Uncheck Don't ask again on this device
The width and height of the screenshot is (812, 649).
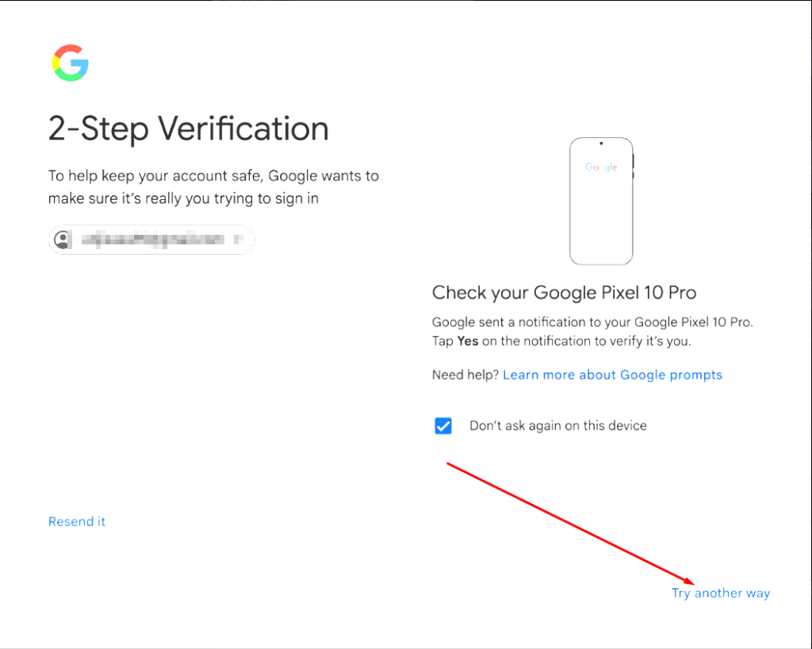coord(442,426)
